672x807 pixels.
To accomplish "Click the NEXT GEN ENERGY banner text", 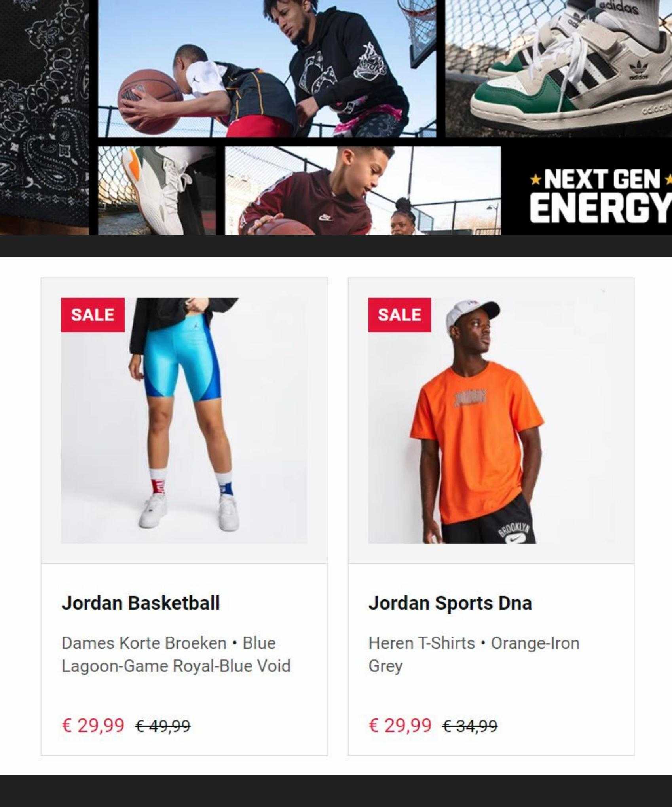I will point(601,195).
